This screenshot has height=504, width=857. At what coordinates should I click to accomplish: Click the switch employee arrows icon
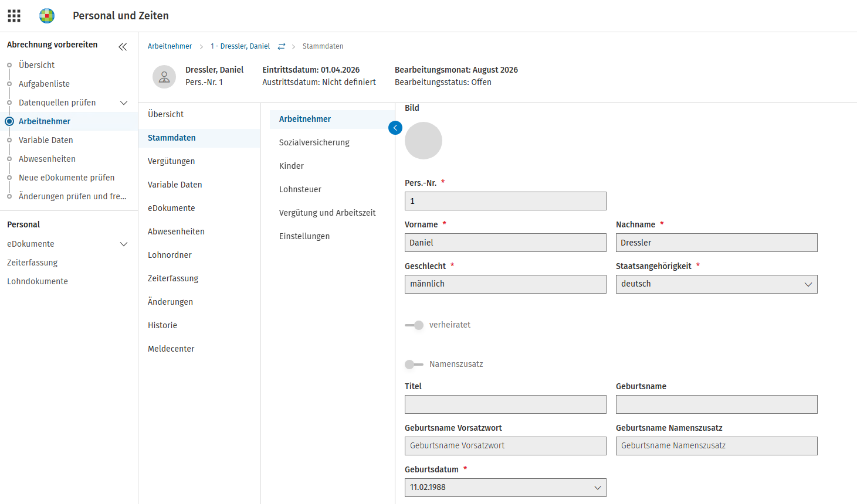point(282,46)
